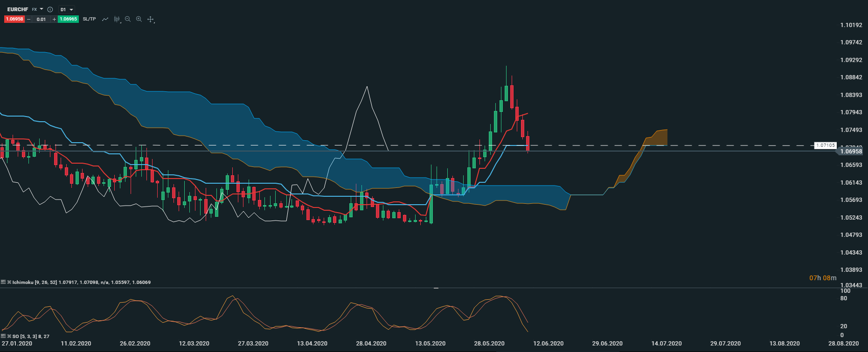Open Ichimoku indicator settings icon
Screen dimensions: 868x352
pos(3,282)
